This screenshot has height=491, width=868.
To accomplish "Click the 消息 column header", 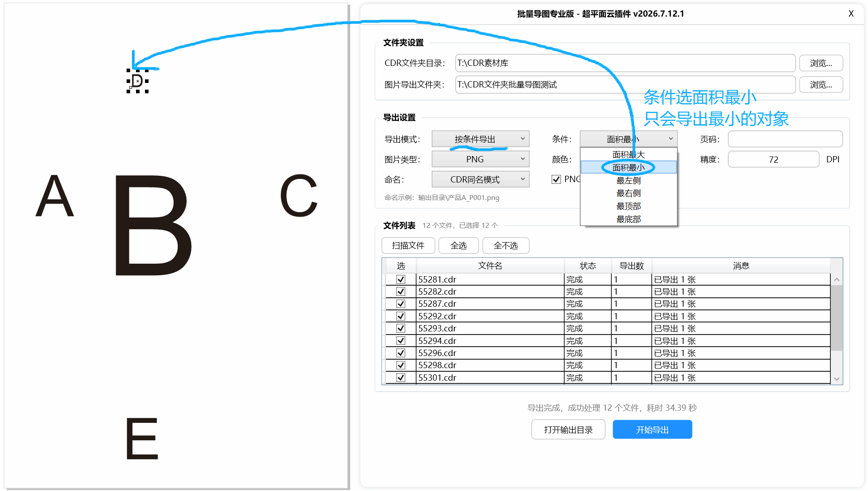I will click(x=741, y=266).
